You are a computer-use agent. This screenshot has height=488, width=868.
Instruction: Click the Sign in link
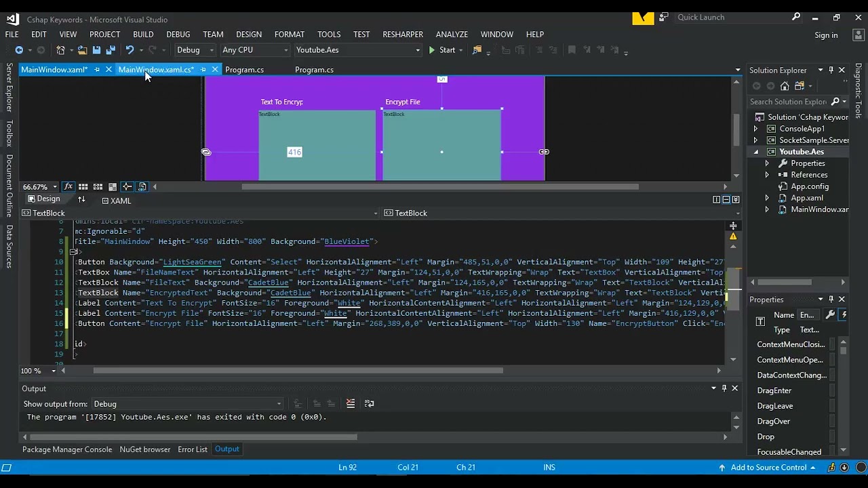(826, 35)
